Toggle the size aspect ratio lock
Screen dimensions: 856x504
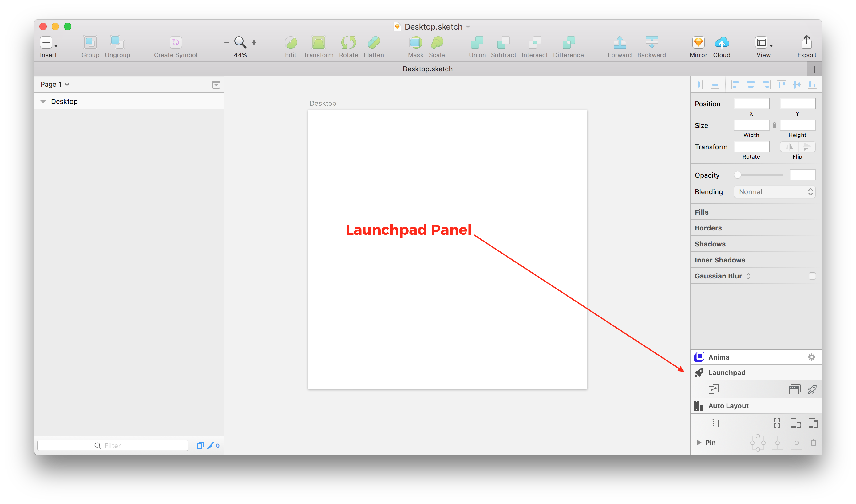pos(775,125)
